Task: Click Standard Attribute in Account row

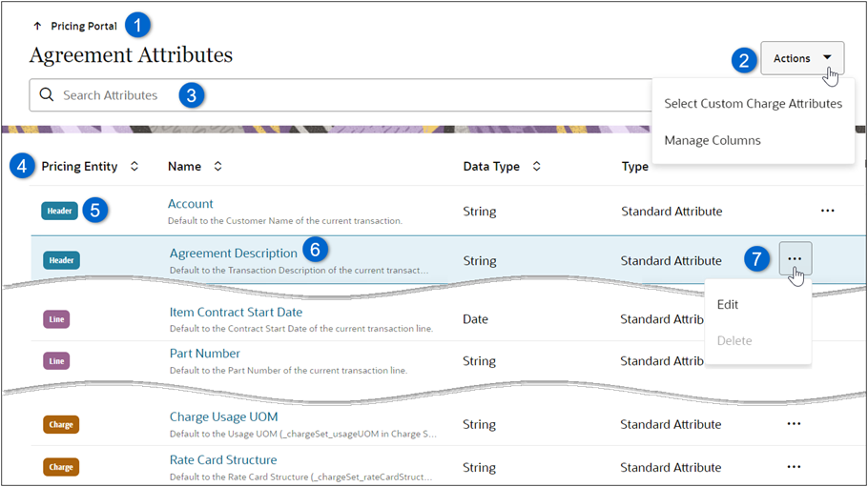Action: pos(672,212)
